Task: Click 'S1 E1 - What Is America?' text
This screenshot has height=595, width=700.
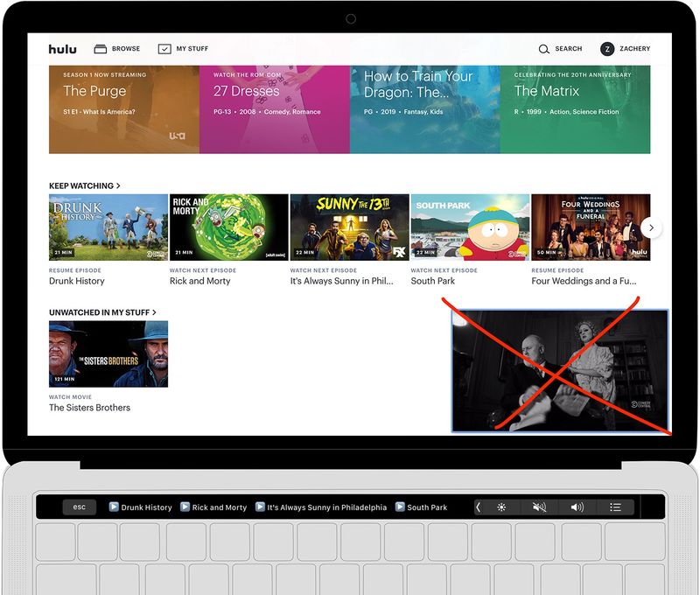Action: (99, 112)
